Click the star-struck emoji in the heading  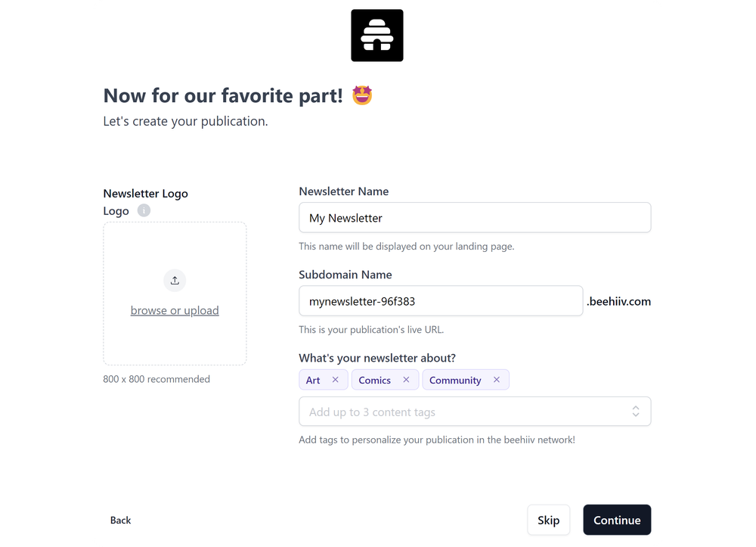[361, 95]
